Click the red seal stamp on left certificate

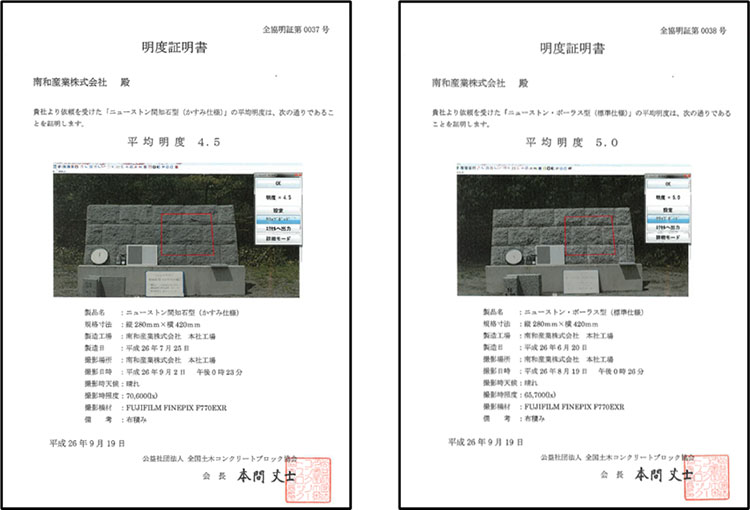coord(309,480)
